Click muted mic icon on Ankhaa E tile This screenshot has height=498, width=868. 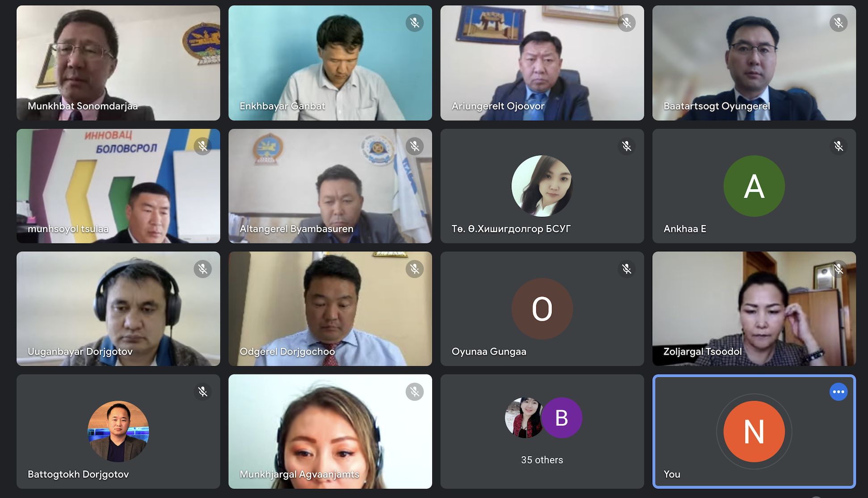pos(839,146)
